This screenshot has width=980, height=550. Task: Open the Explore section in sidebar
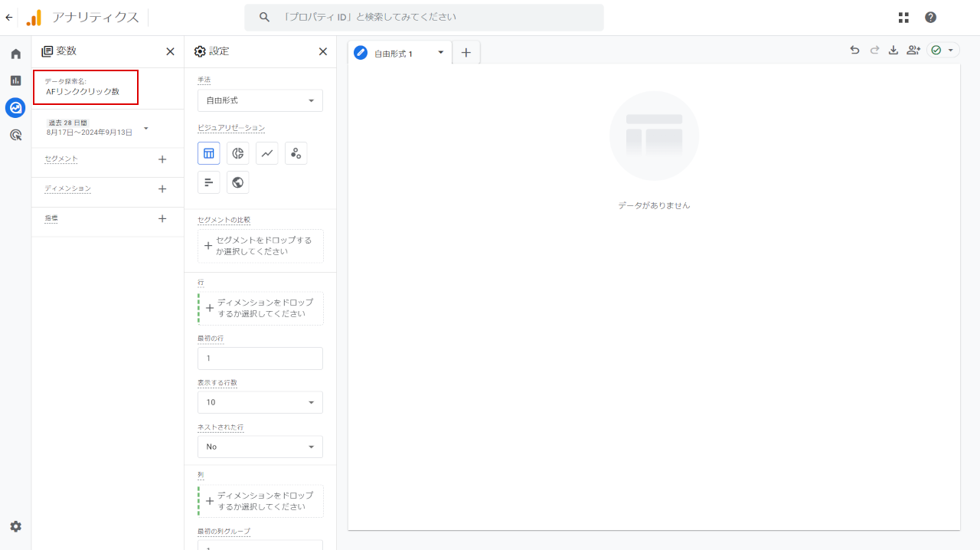(15, 108)
